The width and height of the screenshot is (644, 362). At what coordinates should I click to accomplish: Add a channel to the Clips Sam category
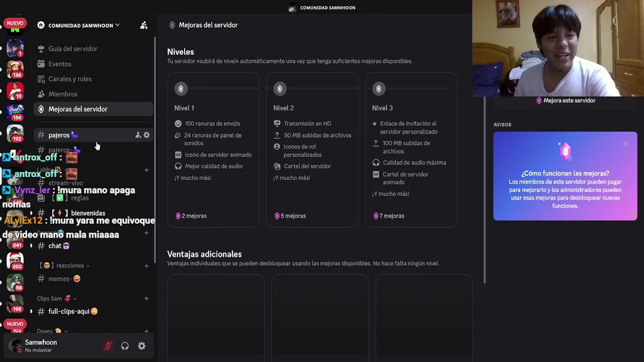146,298
